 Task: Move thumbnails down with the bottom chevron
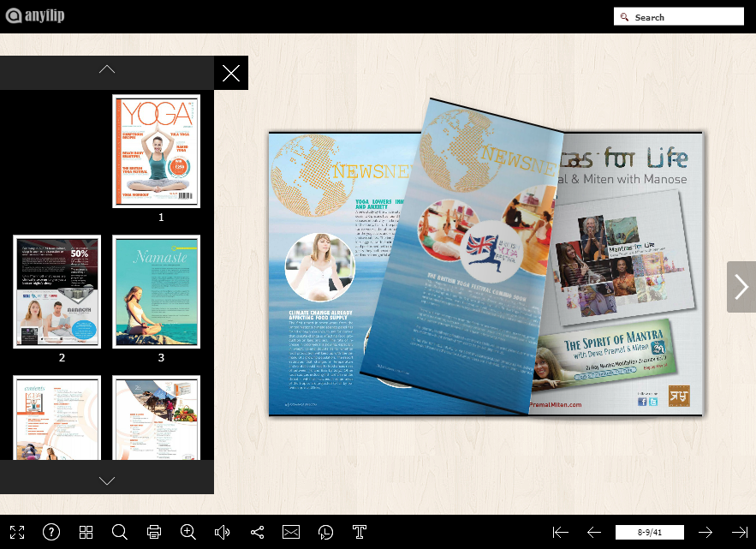click(106, 480)
